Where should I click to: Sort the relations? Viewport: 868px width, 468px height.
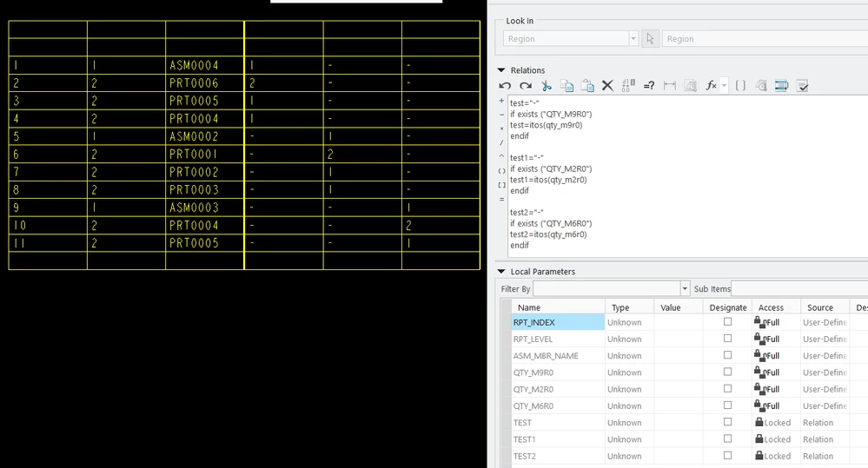(x=782, y=85)
